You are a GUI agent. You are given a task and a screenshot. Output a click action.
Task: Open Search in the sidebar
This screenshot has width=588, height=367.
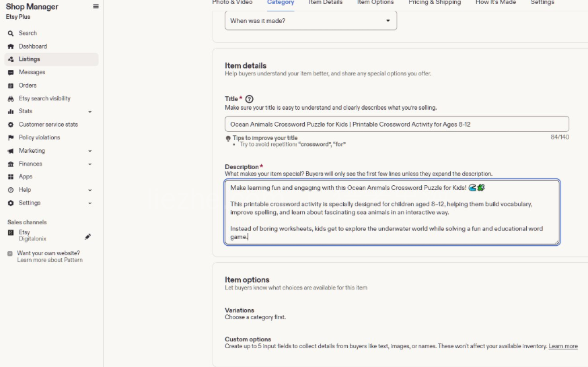(x=28, y=33)
